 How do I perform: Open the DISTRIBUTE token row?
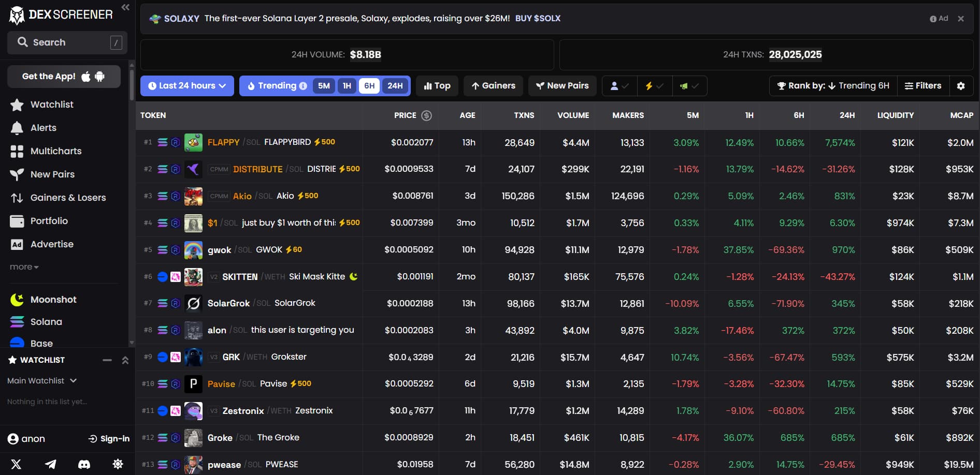pyautogui.click(x=557, y=169)
